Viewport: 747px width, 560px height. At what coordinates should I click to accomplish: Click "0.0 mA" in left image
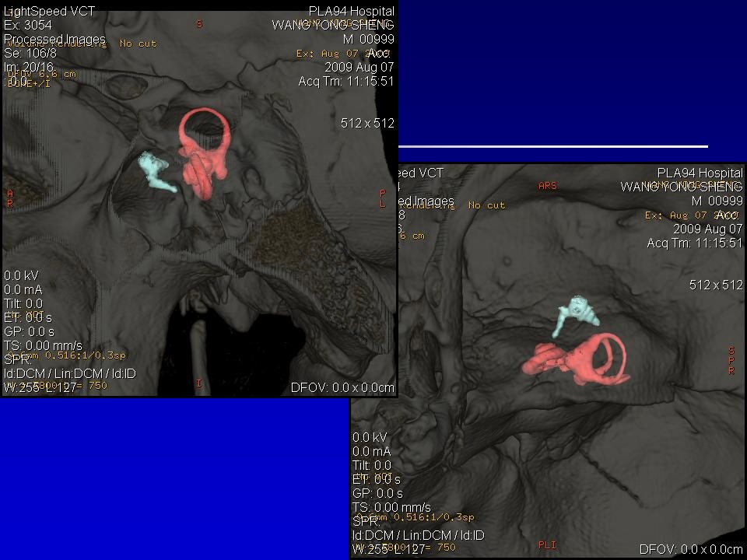[x=23, y=289]
